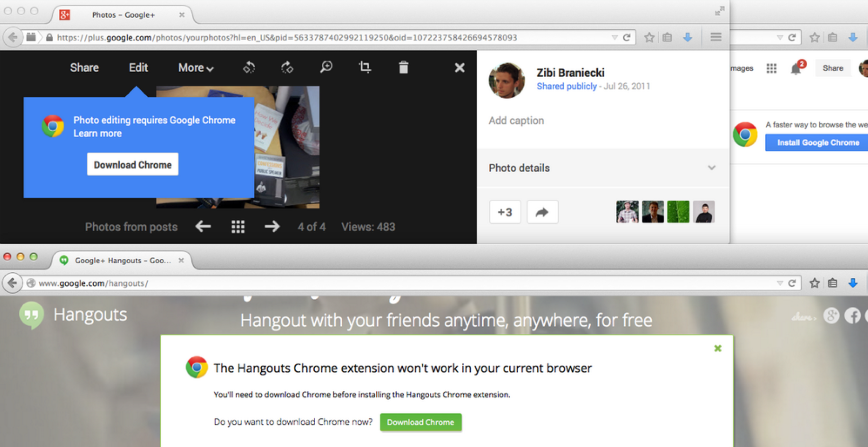Click Edit in the photo toolbar
Image resolution: width=868 pixels, height=447 pixels.
pyautogui.click(x=138, y=68)
